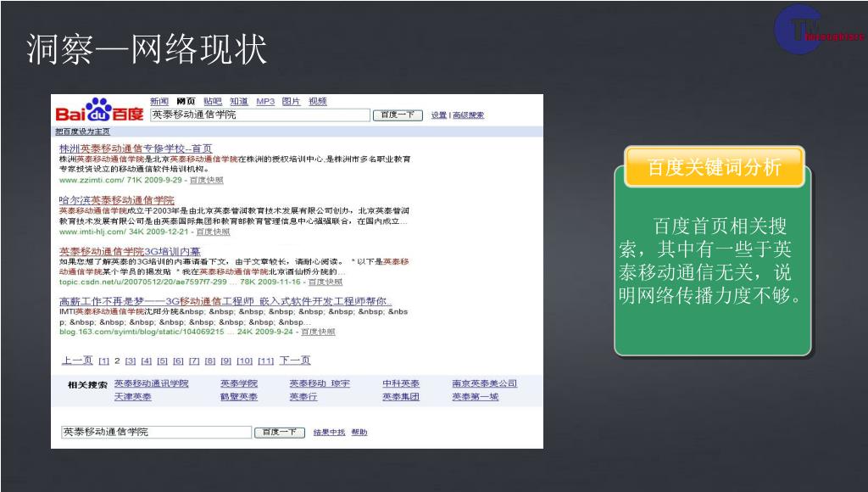This screenshot has width=868, height=492.
Task: Go to results page [10]
Action: 245,361
